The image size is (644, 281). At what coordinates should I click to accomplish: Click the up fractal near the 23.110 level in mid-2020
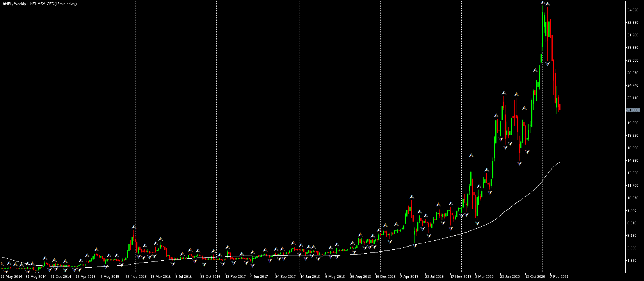(504, 93)
